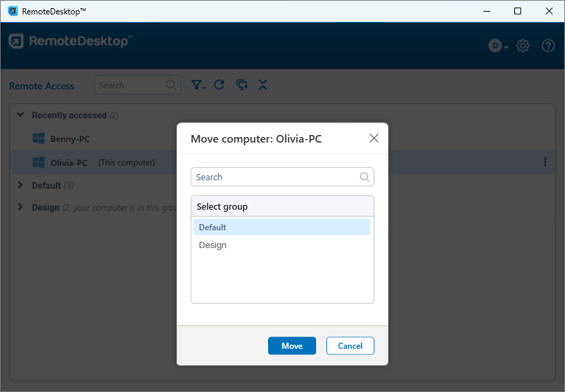Image resolution: width=565 pixels, height=392 pixels.
Task: Open the three-dot menu for Olivia-PC
Action: (x=545, y=162)
